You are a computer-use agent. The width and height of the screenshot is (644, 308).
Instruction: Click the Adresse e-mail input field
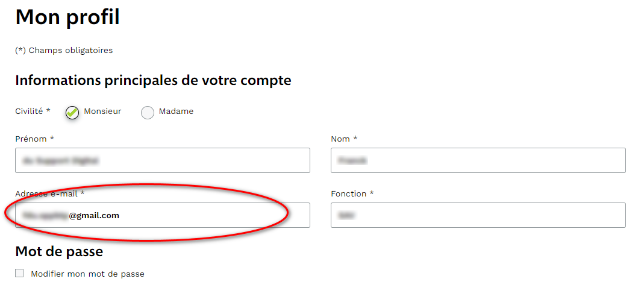[x=181, y=215]
